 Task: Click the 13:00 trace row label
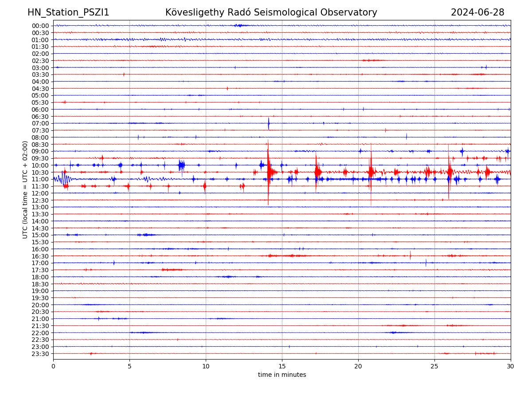pyautogui.click(x=40, y=207)
